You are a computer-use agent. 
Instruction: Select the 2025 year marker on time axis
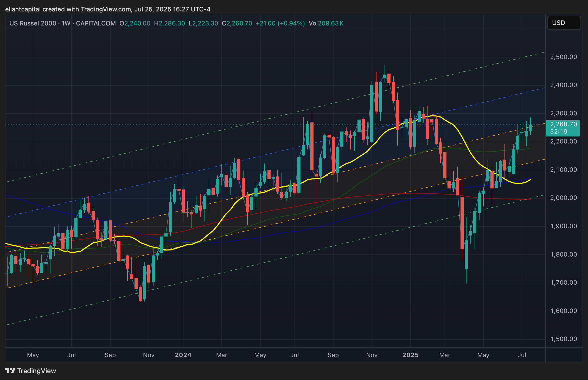pos(410,355)
